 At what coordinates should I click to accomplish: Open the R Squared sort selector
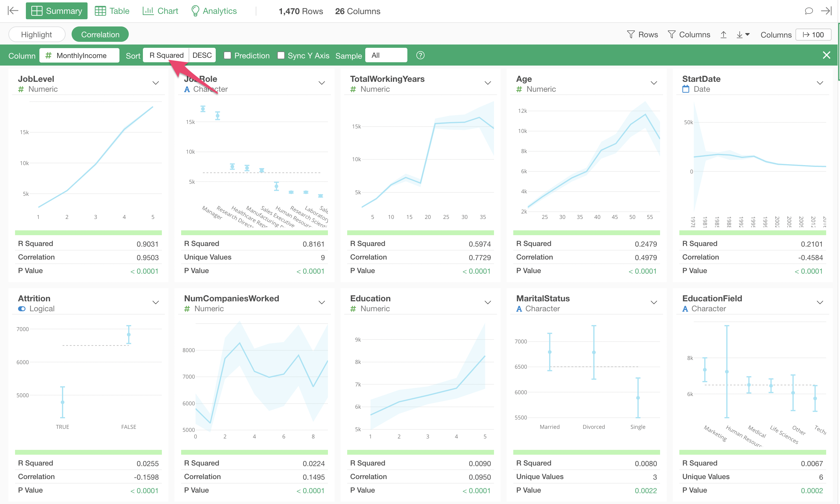[166, 55]
